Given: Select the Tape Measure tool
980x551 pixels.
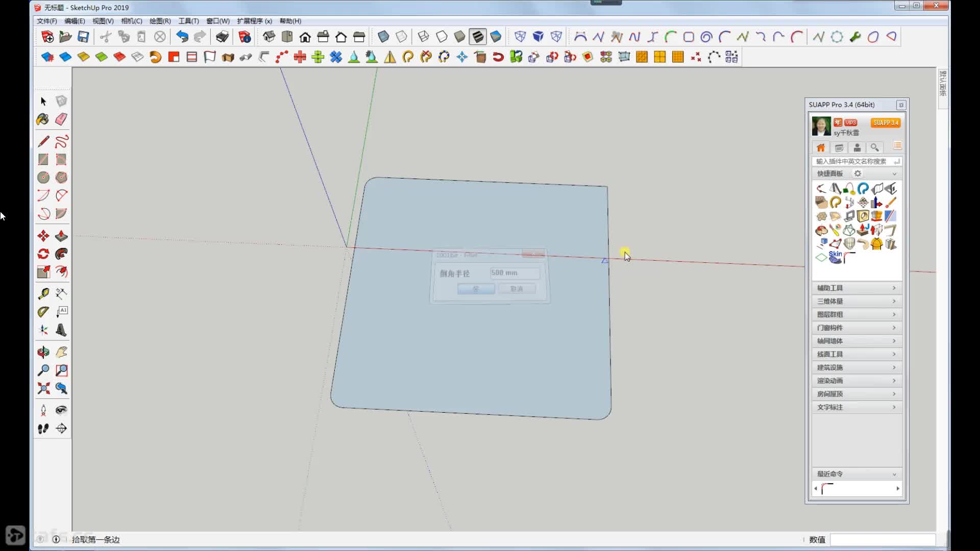Looking at the screenshot, I should coord(43,293).
